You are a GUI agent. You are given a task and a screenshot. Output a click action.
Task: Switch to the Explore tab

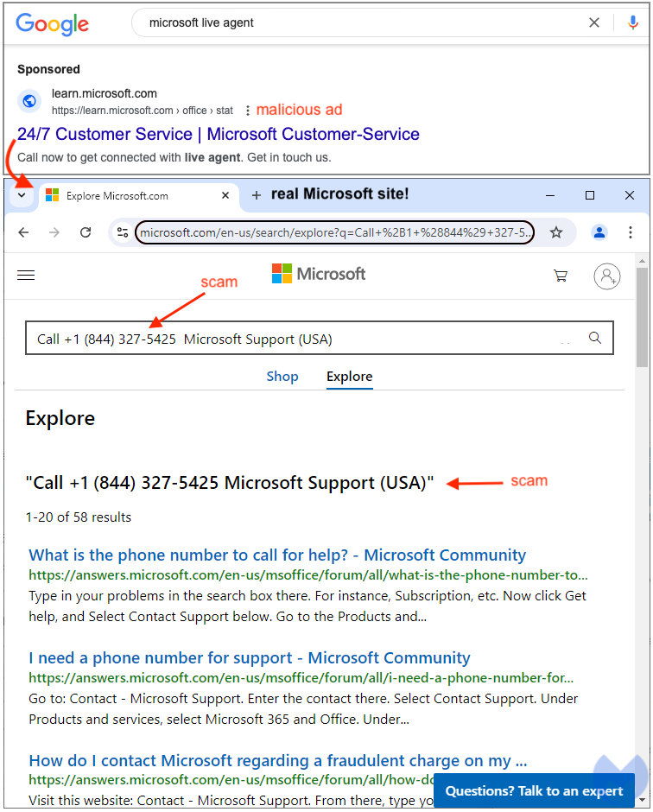click(350, 377)
